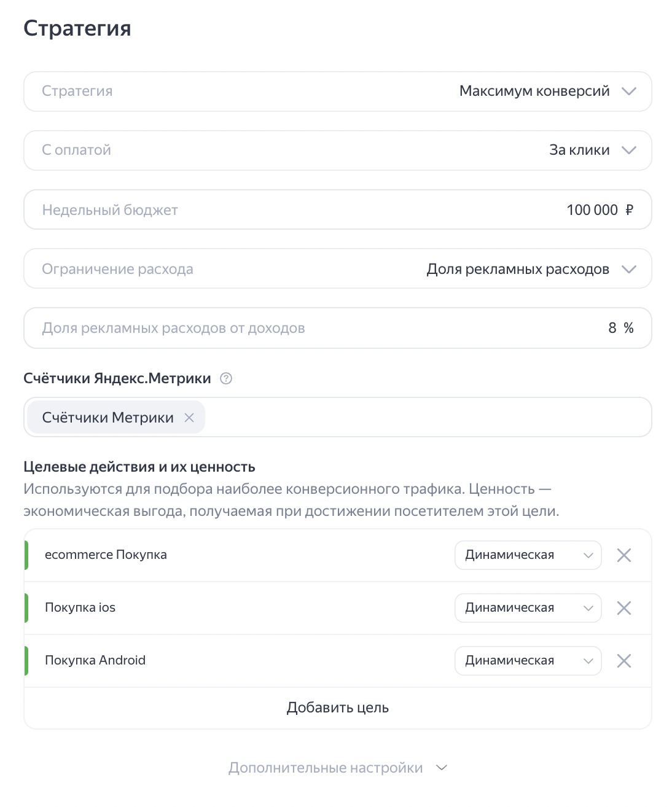
Task: Expand Дополнительные настройки section
Action: click(x=326, y=768)
